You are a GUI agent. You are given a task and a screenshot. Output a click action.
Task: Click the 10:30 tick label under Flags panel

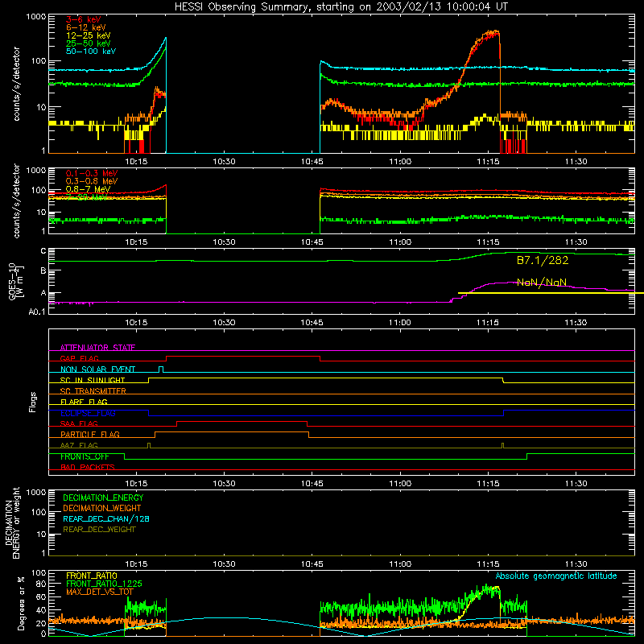(x=224, y=484)
